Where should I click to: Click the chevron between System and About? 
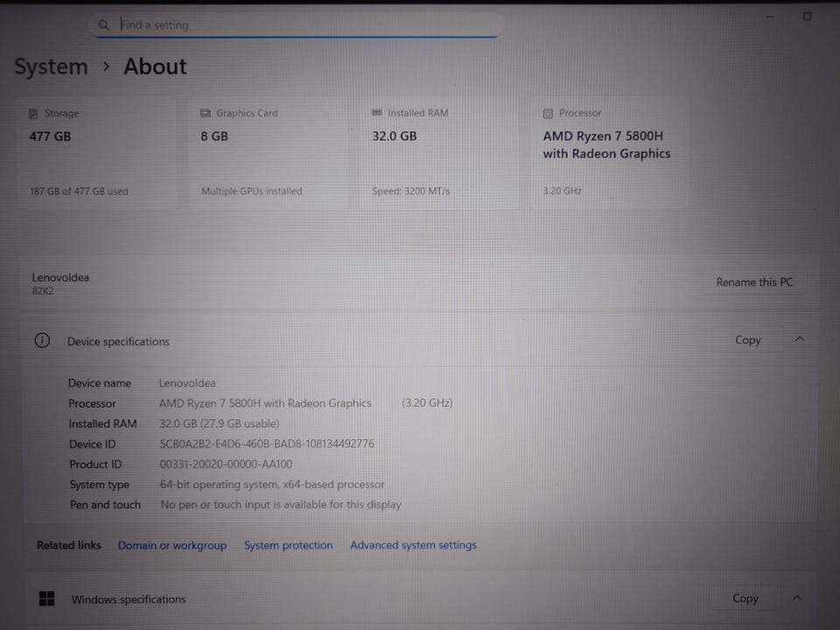[x=106, y=66]
